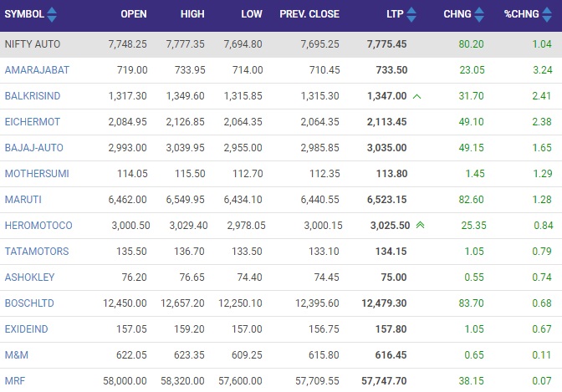Open the MRF stock link

click(x=15, y=380)
